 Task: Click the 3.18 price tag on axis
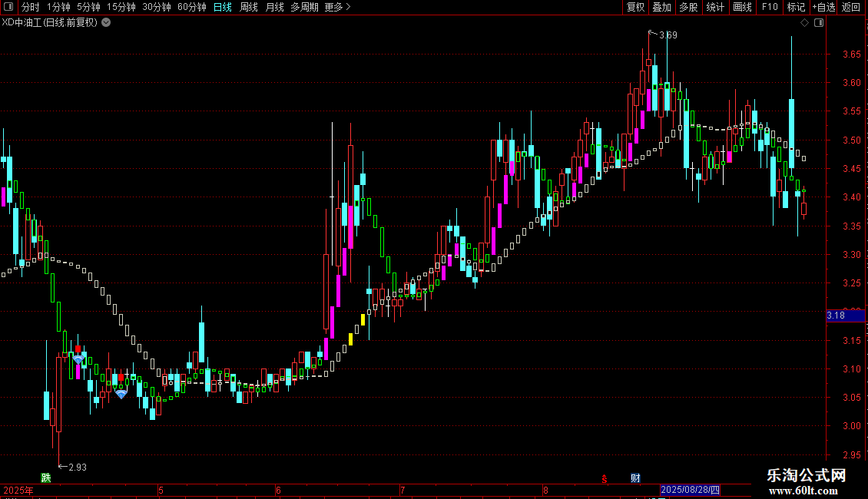click(x=845, y=316)
